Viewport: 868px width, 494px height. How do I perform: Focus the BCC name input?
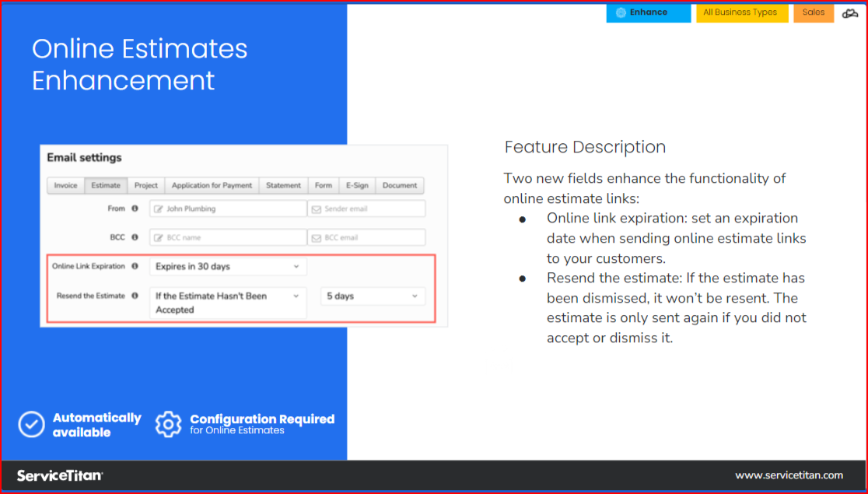tap(228, 237)
